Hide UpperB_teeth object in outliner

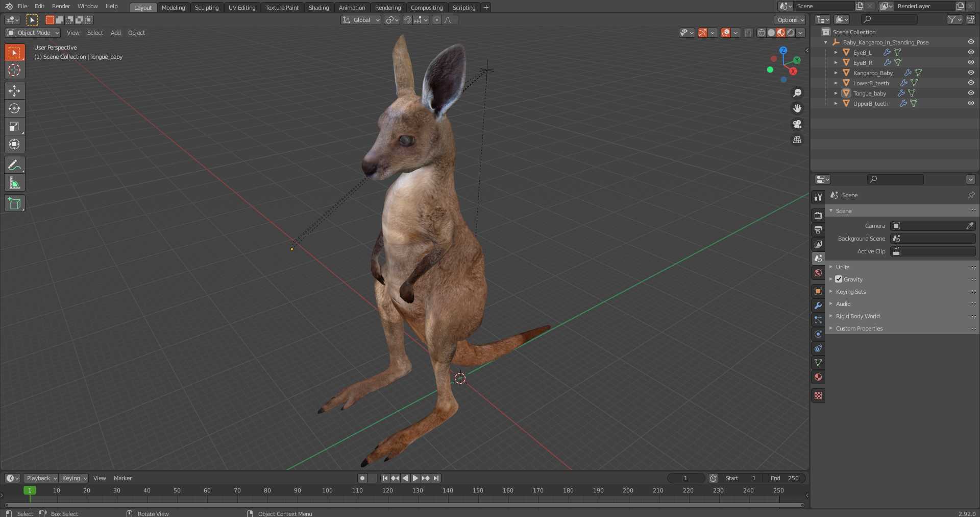pyautogui.click(x=971, y=103)
